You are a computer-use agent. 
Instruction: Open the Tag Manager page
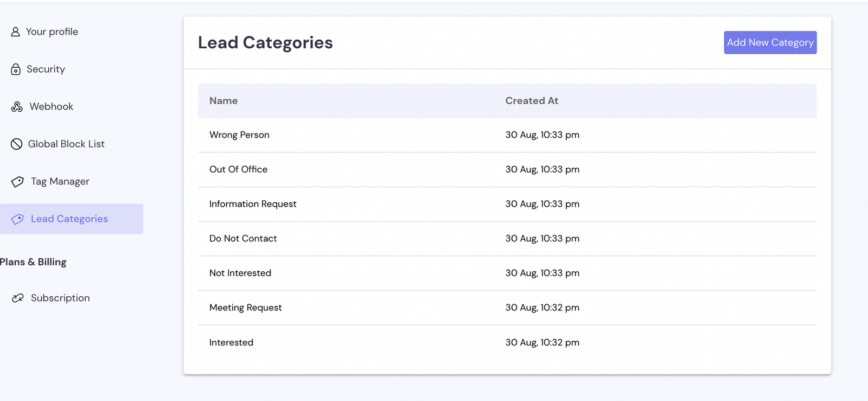tap(60, 182)
